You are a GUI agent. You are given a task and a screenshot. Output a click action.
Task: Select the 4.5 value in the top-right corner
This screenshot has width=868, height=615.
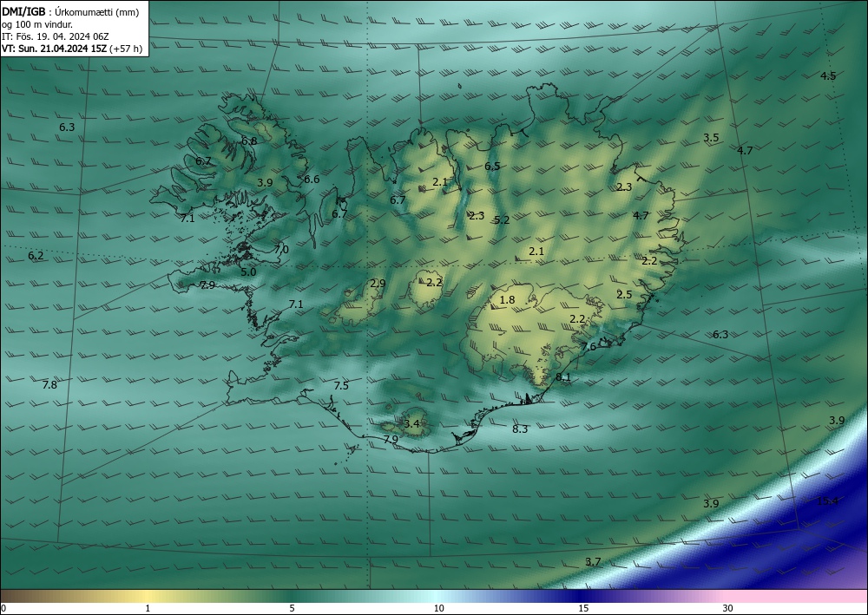pos(828,75)
